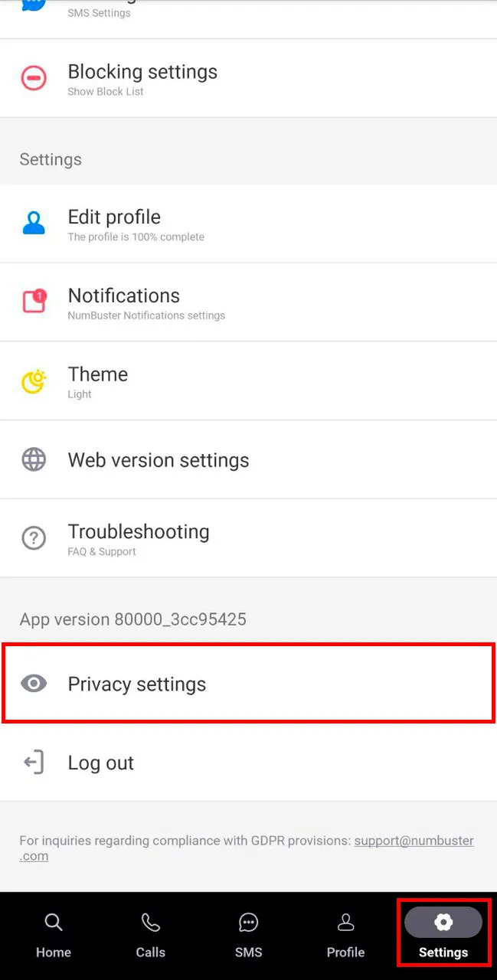The height and width of the screenshot is (980, 497).
Task: Click the Troubleshooting question mark icon
Action: click(x=34, y=537)
